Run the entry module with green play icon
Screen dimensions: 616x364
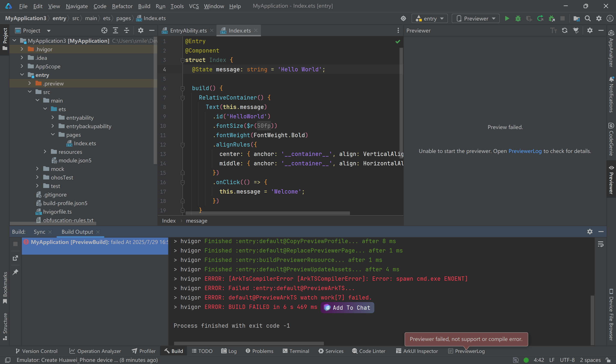click(507, 18)
